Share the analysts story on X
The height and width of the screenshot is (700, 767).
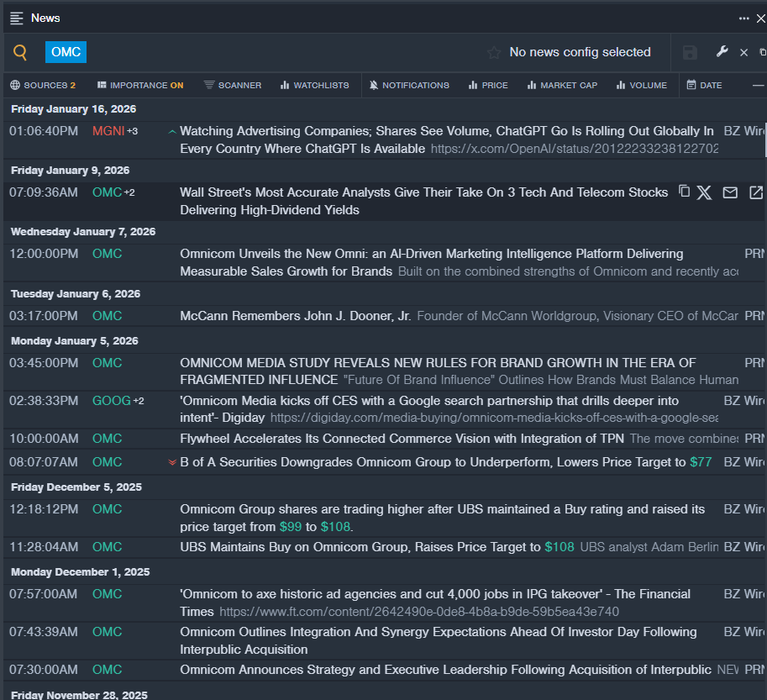(x=704, y=192)
